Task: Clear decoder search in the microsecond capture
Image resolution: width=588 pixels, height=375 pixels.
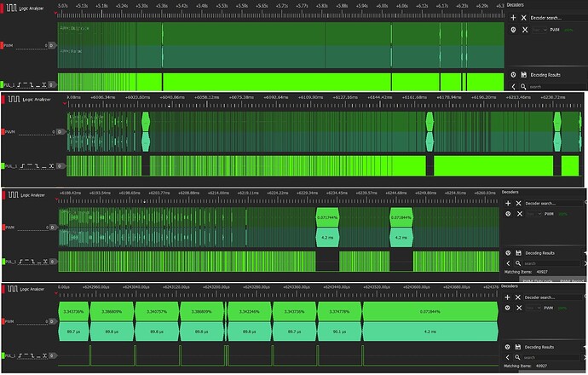Action: pos(518,297)
